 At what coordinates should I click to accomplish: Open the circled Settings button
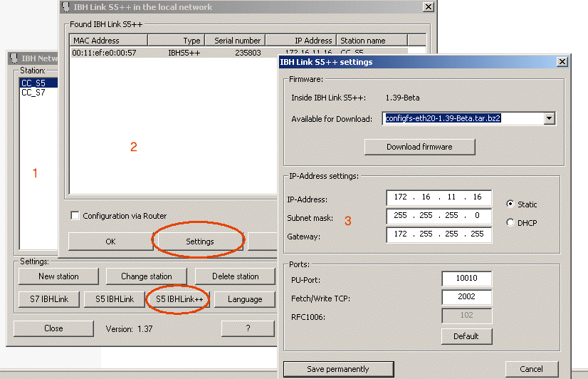[x=199, y=242]
